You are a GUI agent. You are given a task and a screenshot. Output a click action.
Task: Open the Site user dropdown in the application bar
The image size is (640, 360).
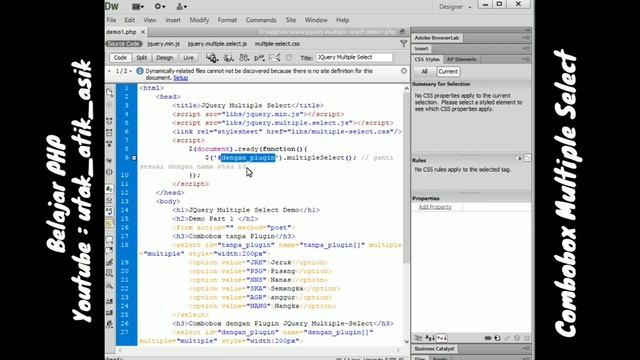tap(181, 7)
